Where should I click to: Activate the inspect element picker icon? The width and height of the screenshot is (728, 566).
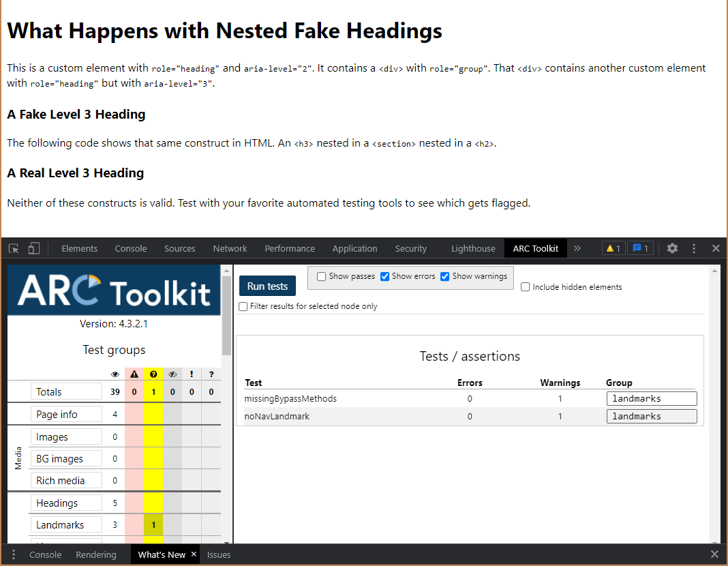click(14, 248)
